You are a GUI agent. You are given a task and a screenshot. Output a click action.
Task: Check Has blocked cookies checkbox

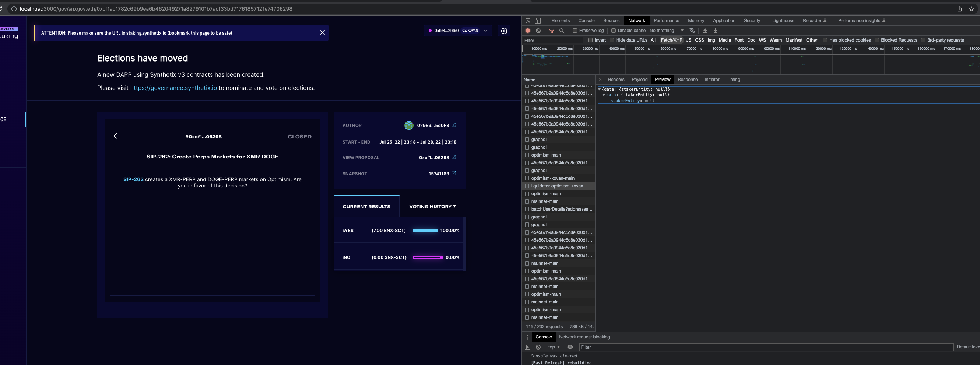pyautogui.click(x=825, y=40)
